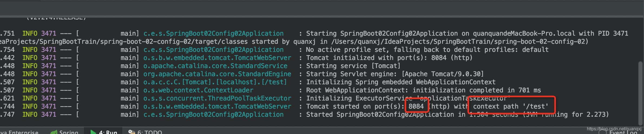Click the Event Log balloon icon
The width and height of the screenshot is (644, 134).
point(602,132)
